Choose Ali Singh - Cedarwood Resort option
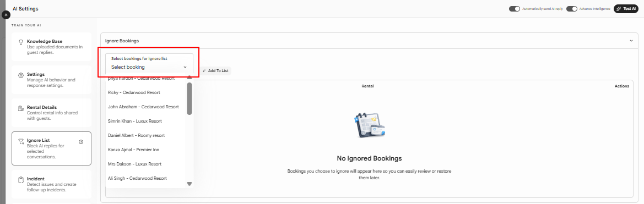The height and width of the screenshot is (204, 644). pyautogui.click(x=146, y=178)
